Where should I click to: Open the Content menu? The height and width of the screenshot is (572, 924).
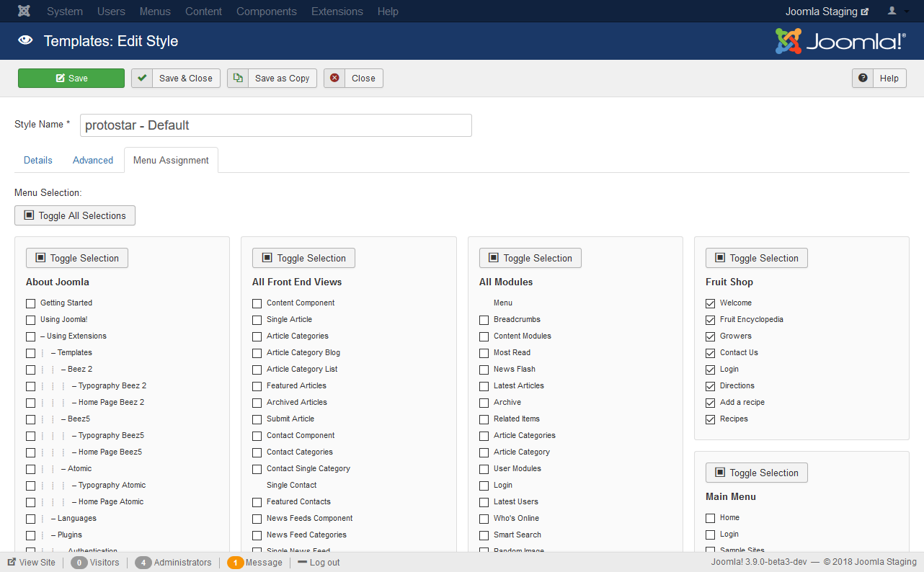(203, 12)
